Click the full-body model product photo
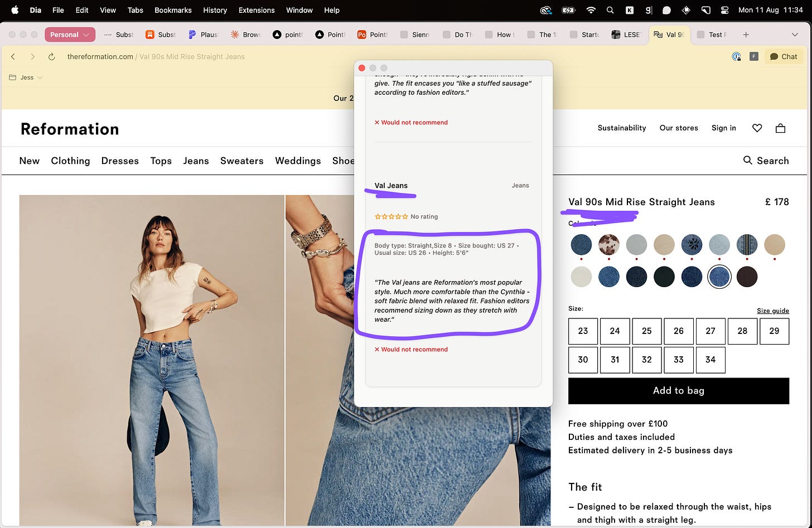The image size is (812, 528). point(152,360)
